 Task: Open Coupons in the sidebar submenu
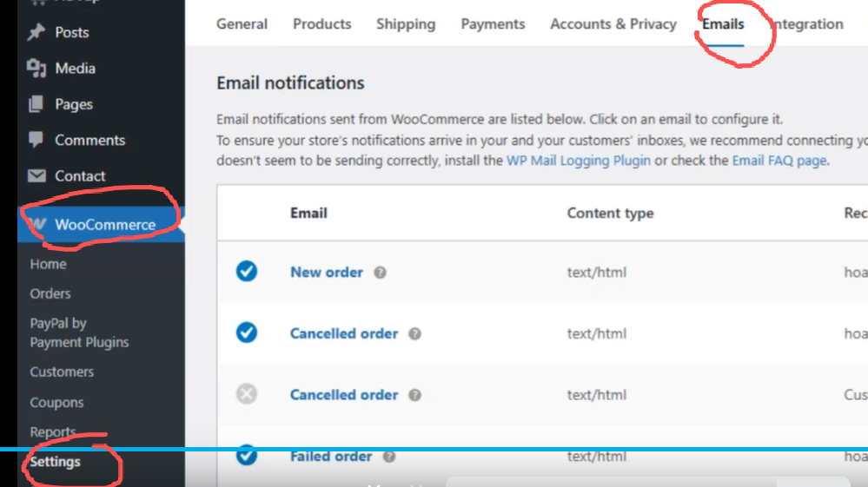56,403
